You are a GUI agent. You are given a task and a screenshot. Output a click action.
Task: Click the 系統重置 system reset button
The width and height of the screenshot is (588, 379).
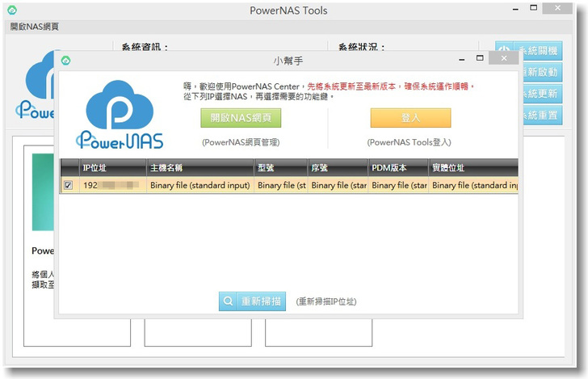pos(542,116)
